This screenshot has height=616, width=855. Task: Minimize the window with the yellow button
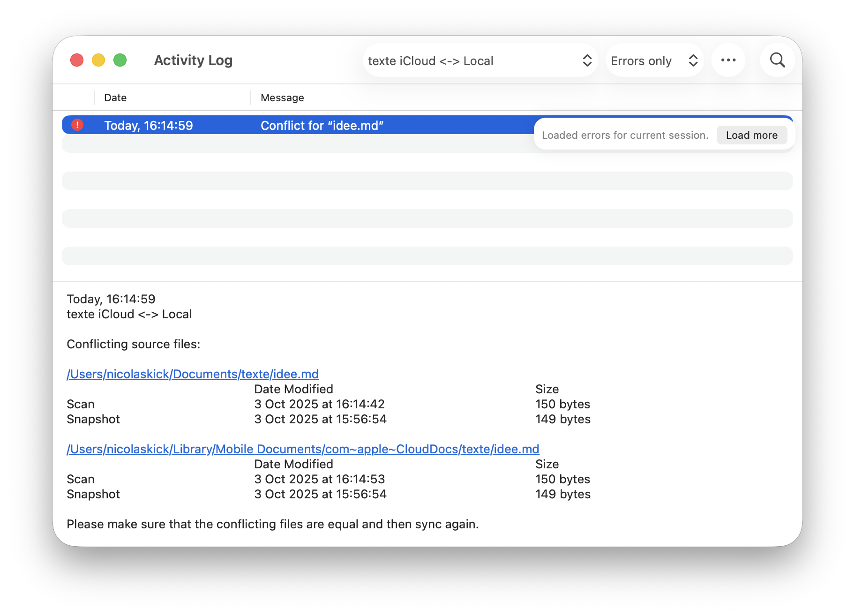click(98, 60)
